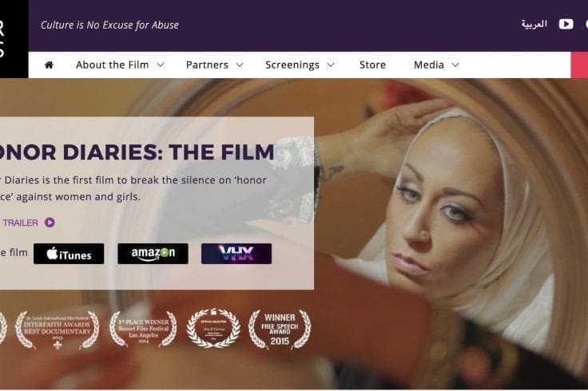Open the Screenings menu item

pos(292,65)
